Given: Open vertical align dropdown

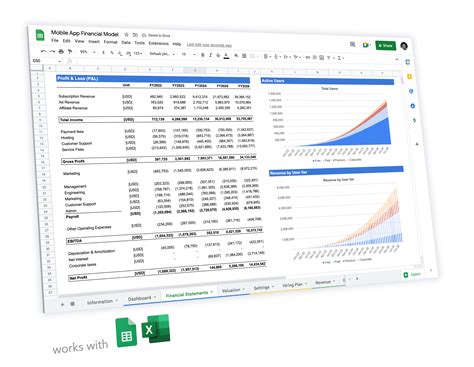Looking at the screenshot, I should coord(277,57).
